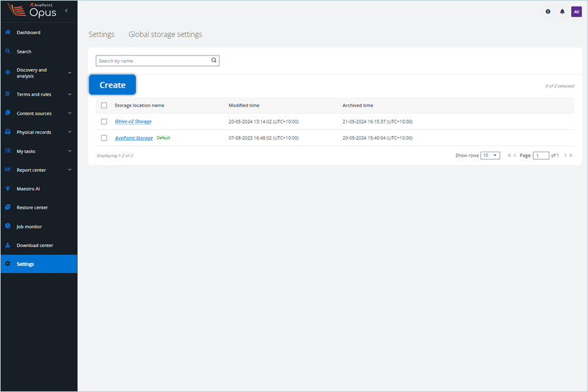Image resolution: width=588 pixels, height=392 pixels.
Task: Open Job monitor menu item
Action: [39, 227]
